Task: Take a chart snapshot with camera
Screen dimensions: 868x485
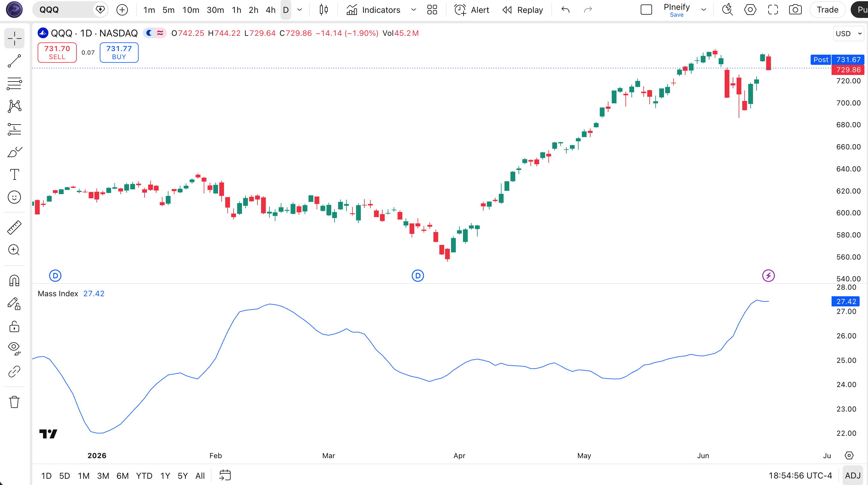Action: (795, 10)
